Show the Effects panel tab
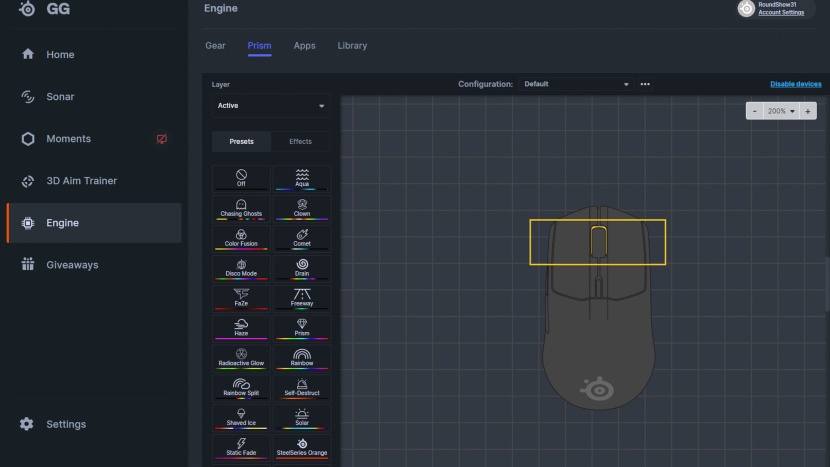Screen dimensions: 830x467 [300, 141]
